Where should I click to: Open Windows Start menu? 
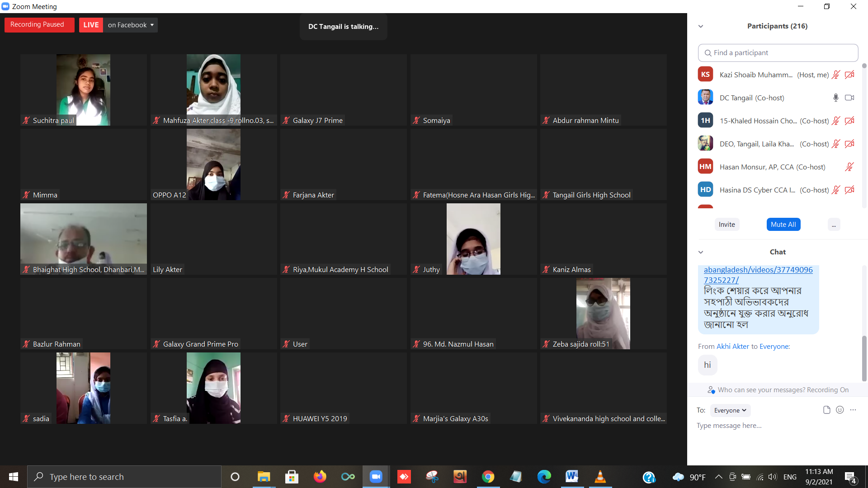click(x=13, y=477)
